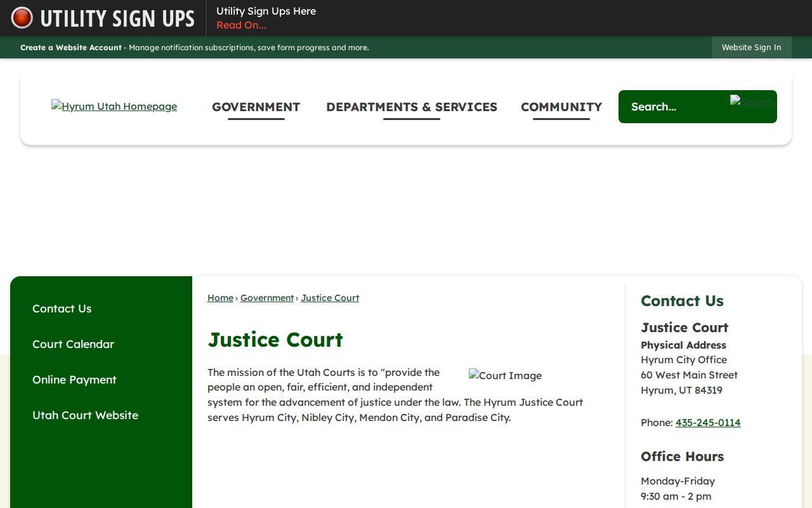This screenshot has height=508, width=812.
Task: Follow the Read On... link
Action: 241,25
